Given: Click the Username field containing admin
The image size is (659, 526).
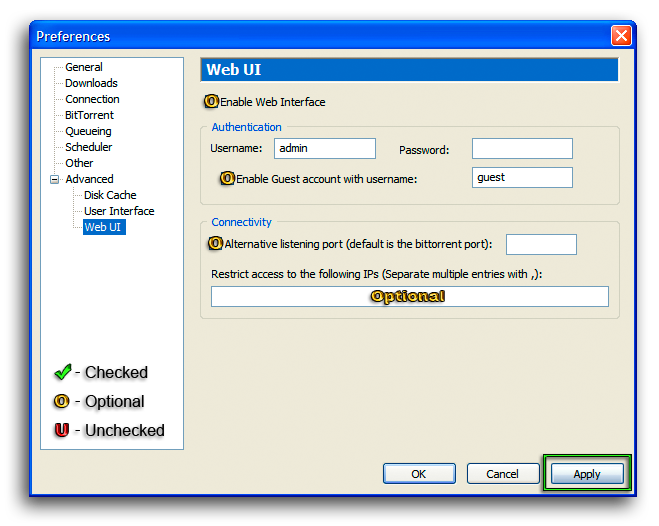Looking at the screenshot, I should 324,149.
